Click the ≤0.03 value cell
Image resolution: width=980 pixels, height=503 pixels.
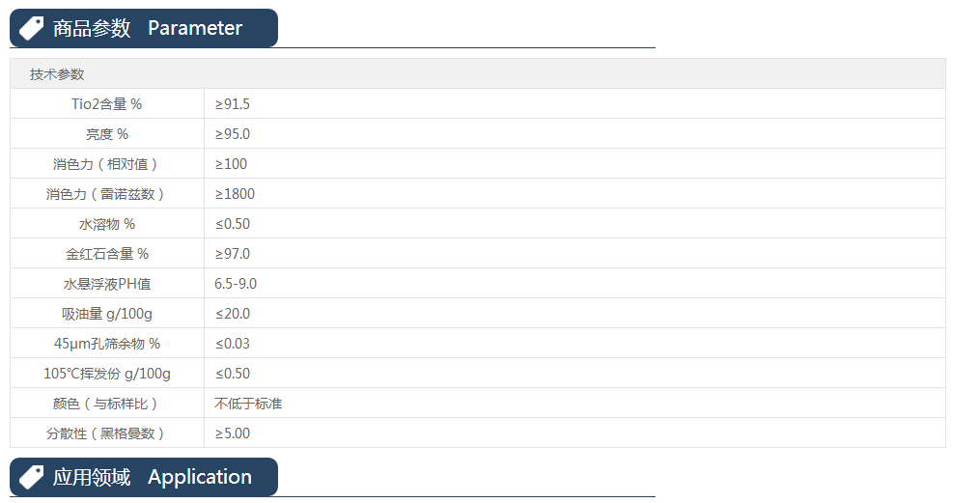pos(233,344)
